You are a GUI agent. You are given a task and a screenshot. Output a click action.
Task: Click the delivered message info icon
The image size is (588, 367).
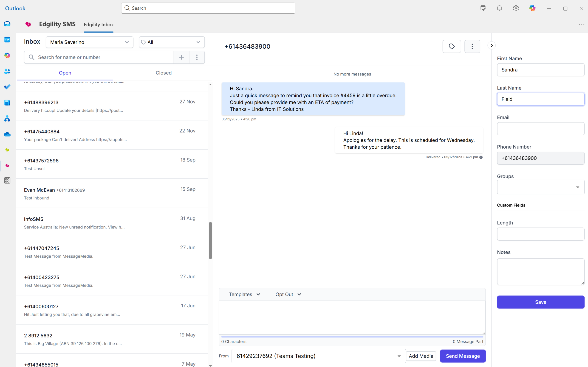point(481,157)
